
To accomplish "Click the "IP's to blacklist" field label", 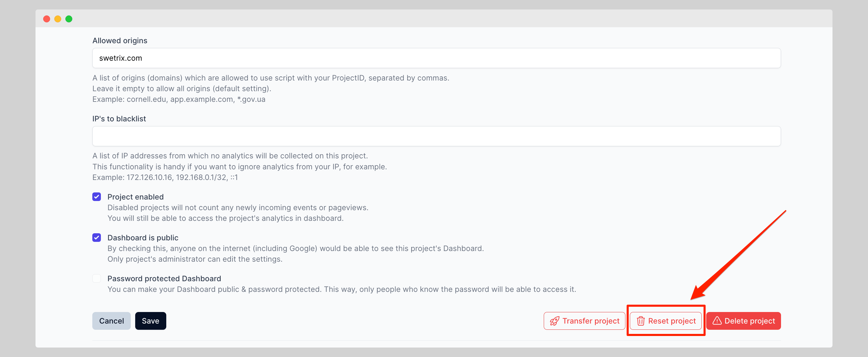I will [119, 119].
